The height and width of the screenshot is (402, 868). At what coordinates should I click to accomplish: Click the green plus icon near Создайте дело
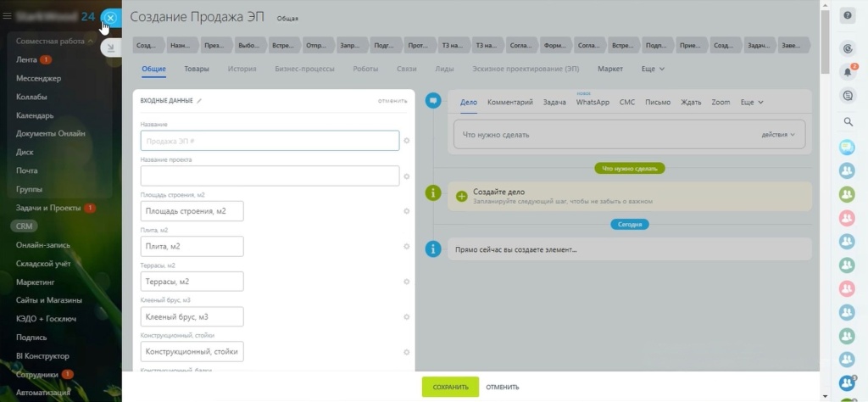pyautogui.click(x=461, y=196)
